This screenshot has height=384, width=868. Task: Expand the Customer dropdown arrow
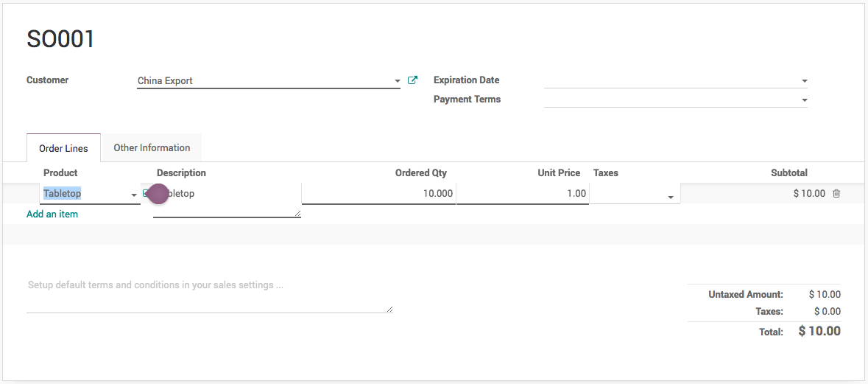point(398,81)
